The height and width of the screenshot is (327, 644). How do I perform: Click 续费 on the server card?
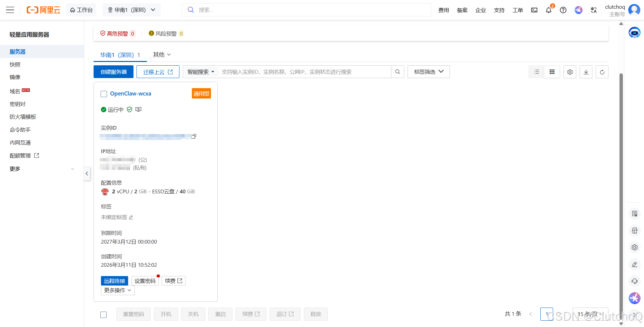(173, 281)
